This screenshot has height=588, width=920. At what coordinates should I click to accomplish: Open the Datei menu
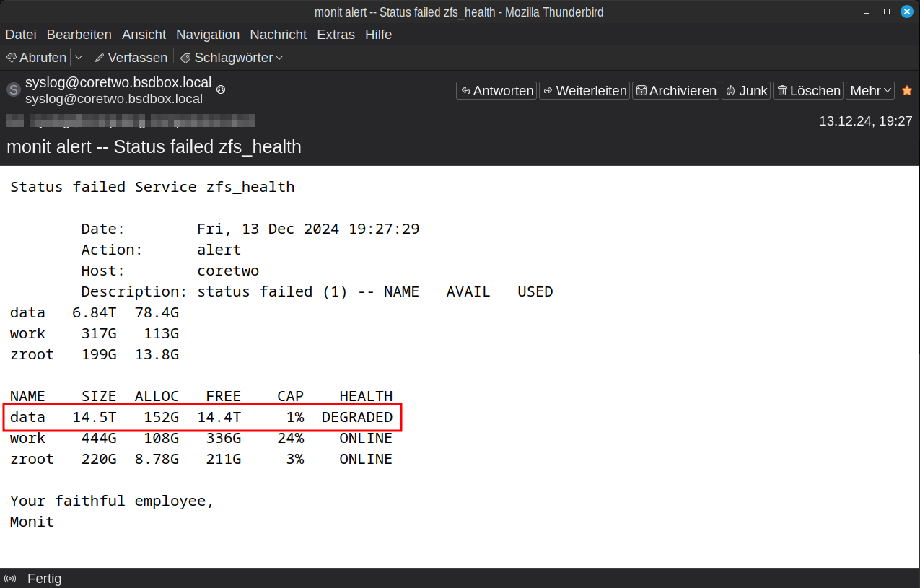tap(21, 35)
